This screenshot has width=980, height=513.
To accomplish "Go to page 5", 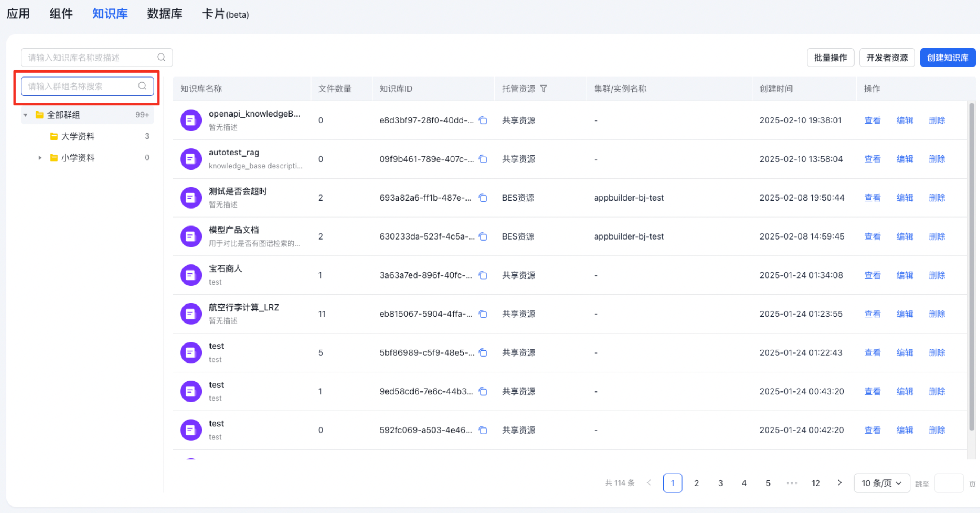I will pyautogui.click(x=768, y=483).
